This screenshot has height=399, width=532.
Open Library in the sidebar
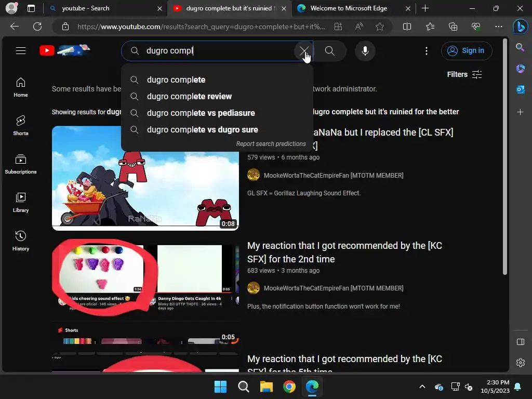21,203
